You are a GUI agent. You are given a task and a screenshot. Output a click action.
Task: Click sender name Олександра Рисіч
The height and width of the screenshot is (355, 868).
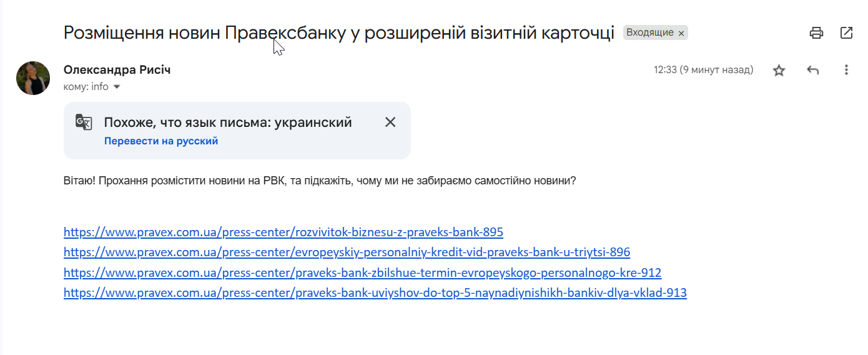[117, 70]
